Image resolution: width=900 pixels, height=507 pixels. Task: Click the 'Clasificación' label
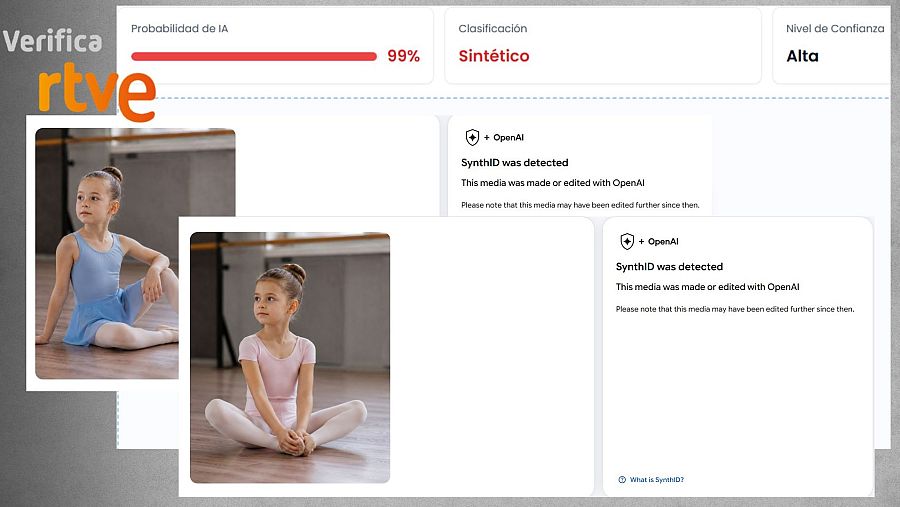point(492,29)
